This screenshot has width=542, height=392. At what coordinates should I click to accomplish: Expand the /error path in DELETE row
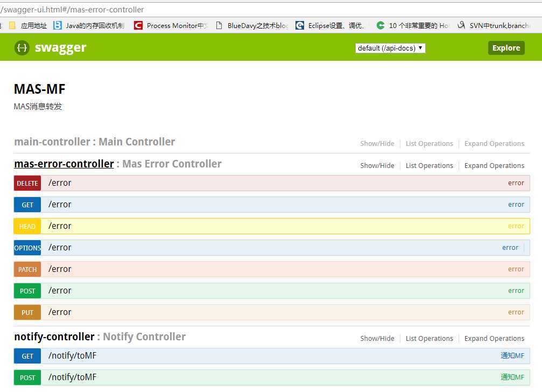60,183
